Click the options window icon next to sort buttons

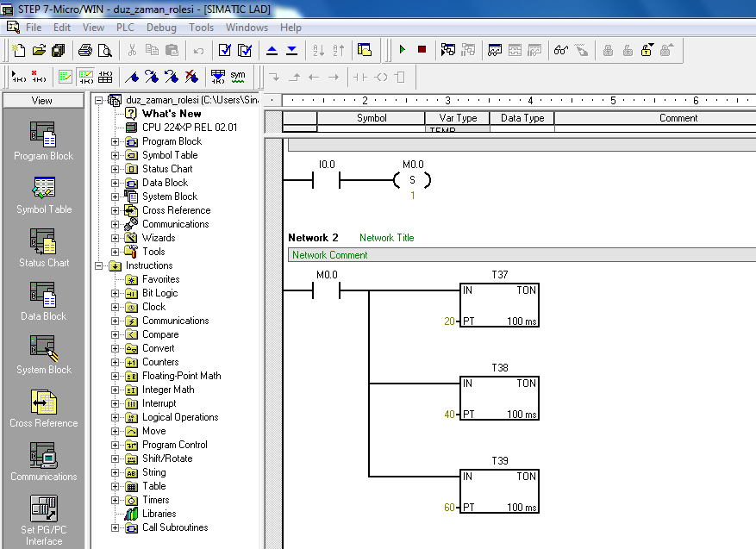pyautogui.click(x=365, y=50)
